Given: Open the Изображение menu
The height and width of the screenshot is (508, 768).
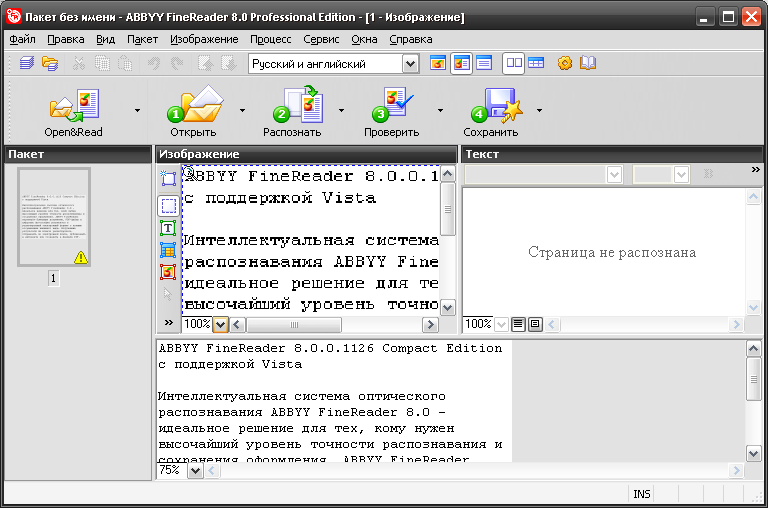Looking at the screenshot, I should coord(204,39).
